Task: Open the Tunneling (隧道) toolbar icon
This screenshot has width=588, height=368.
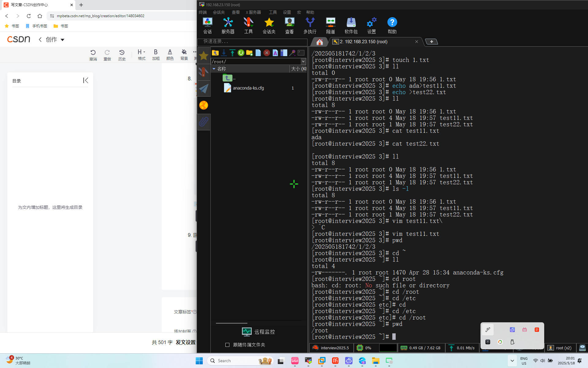Action: pyautogui.click(x=330, y=25)
